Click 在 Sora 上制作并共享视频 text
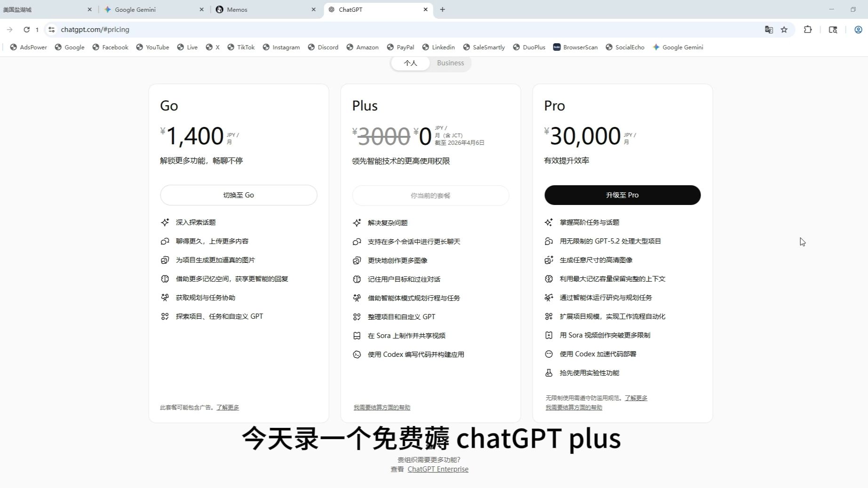868x488 pixels. (x=406, y=336)
